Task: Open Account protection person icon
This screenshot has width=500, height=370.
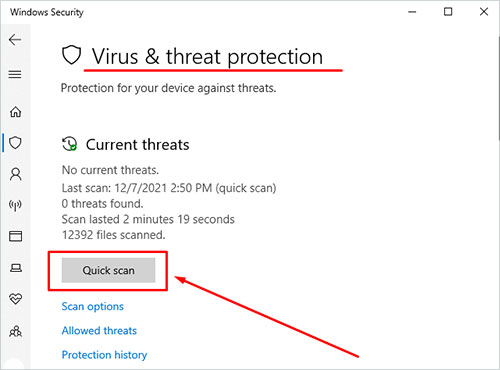Action: [15, 174]
